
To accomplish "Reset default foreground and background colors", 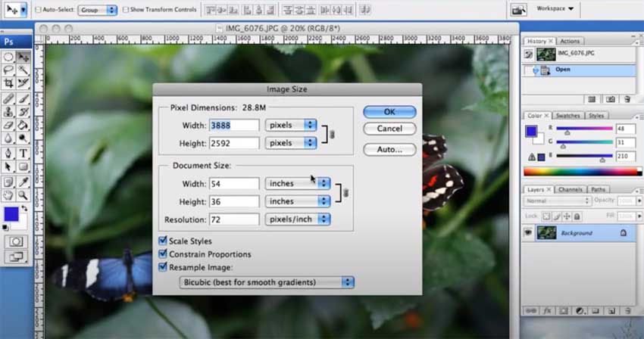I will point(5,227).
